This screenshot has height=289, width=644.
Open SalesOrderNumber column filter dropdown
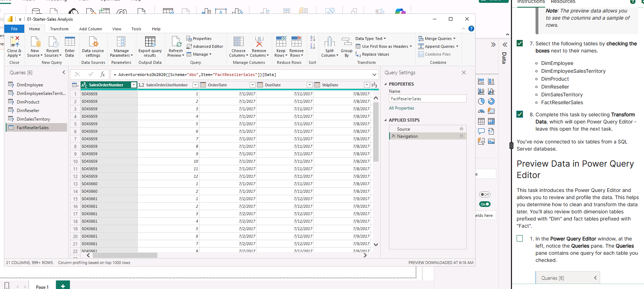(x=134, y=85)
